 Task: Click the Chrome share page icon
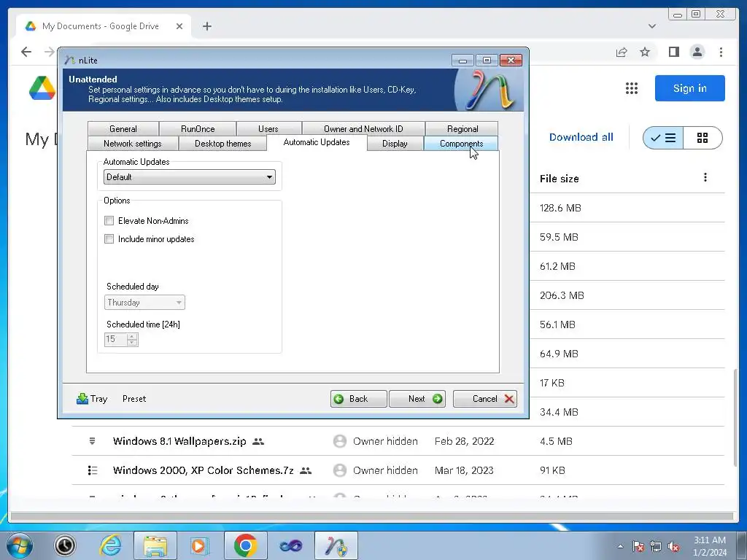622,52
